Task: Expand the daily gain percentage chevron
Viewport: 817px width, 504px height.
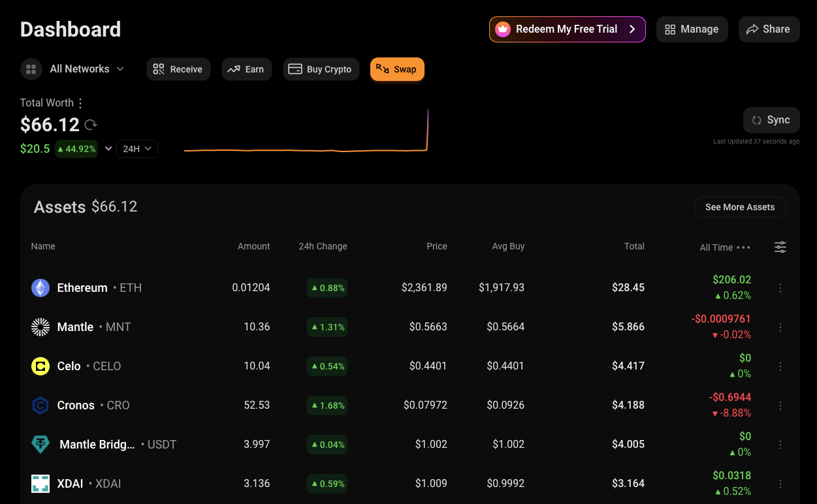Action: coord(108,148)
